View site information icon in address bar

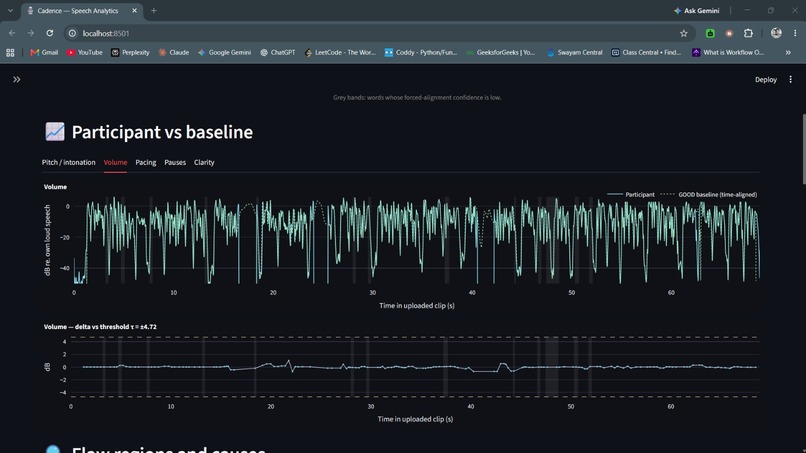(x=72, y=33)
